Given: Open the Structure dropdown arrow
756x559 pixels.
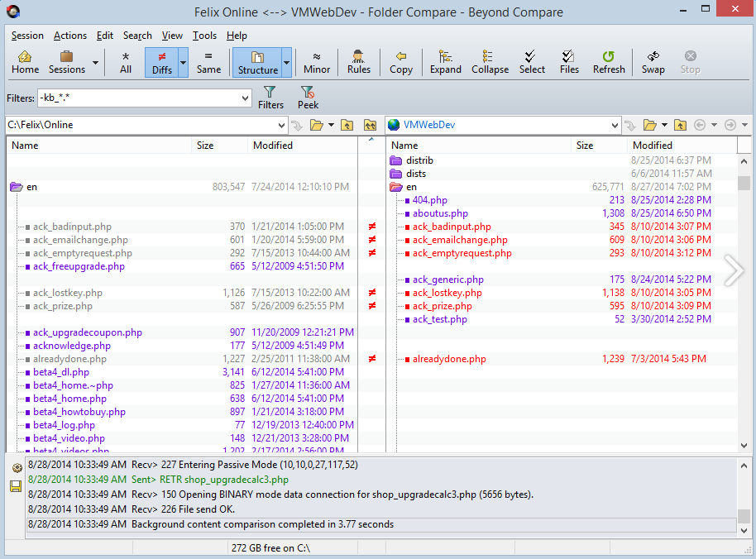Looking at the screenshot, I should 287,63.
